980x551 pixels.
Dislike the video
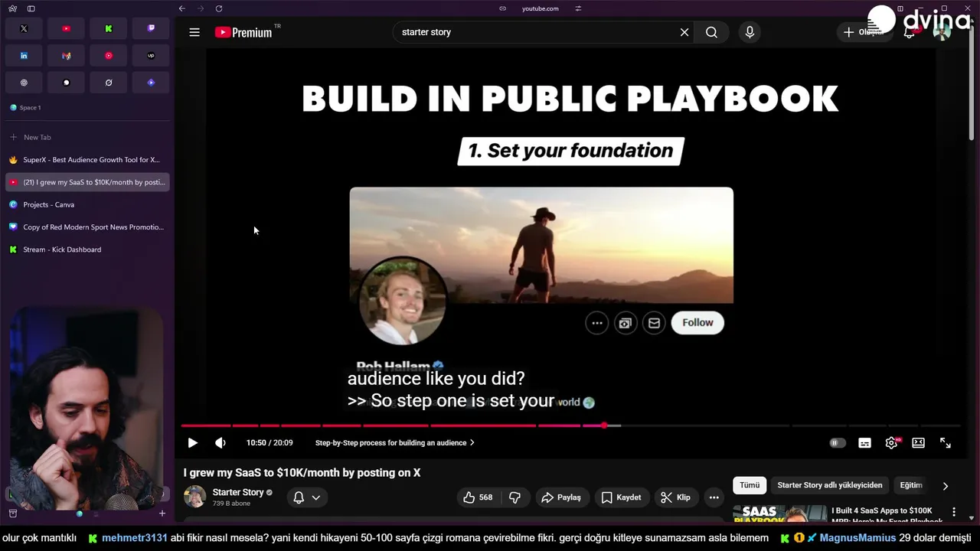[515, 497]
